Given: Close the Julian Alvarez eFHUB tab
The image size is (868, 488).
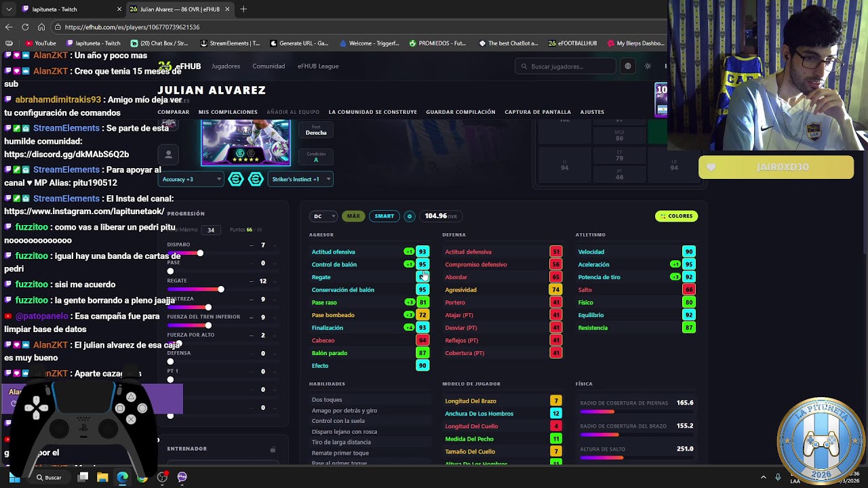Looking at the screenshot, I should coord(227,9).
